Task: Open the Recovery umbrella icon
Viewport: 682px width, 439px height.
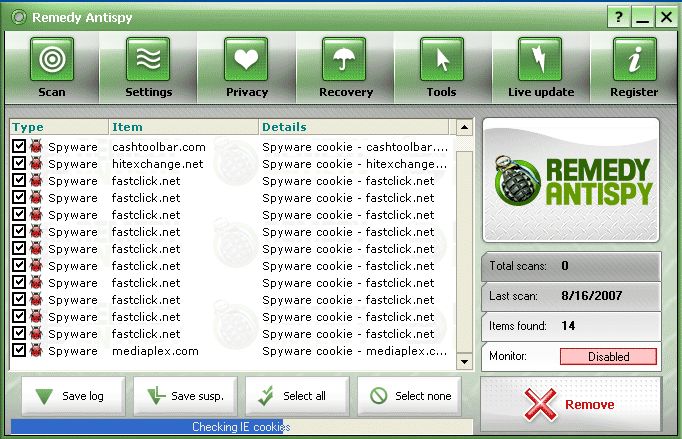Action: point(344,59)
